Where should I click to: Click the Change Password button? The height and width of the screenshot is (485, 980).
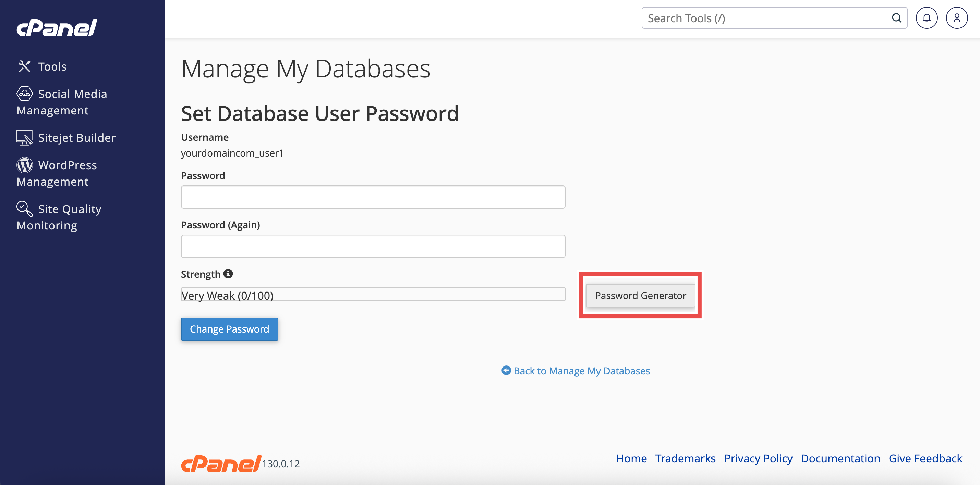[229, 329]
